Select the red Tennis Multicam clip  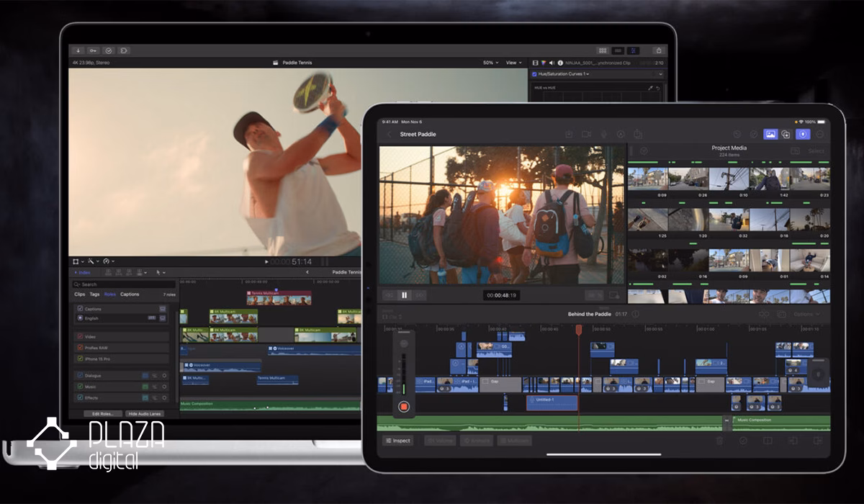coord(279,297)
